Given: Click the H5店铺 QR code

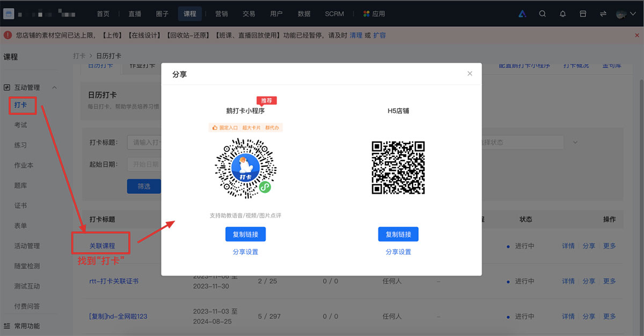Looking at the screenshot, I should click(398, 168).
